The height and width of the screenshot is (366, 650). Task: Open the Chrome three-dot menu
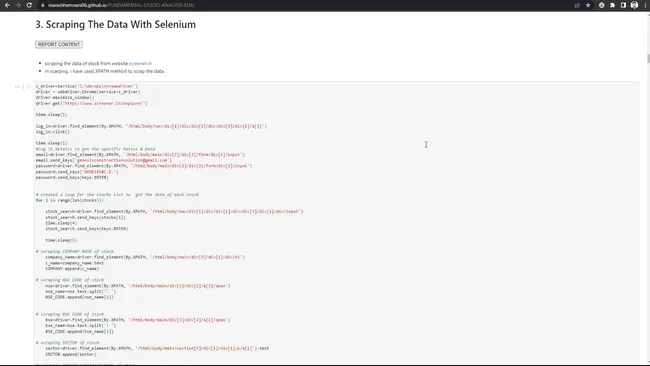645,5
